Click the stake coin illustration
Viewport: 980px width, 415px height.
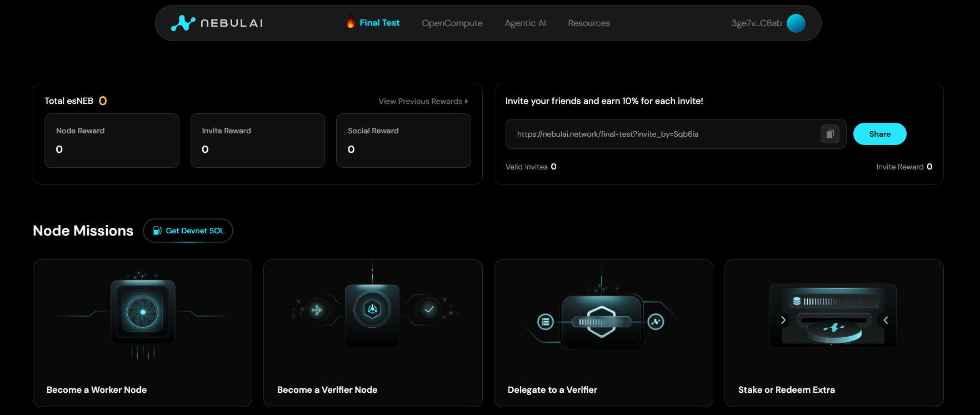click(x=833, y=329)
